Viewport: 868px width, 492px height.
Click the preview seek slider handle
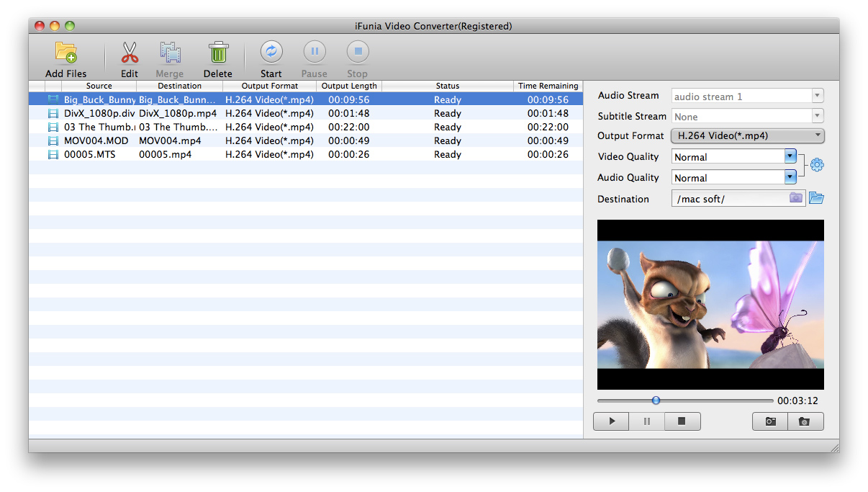656,401
